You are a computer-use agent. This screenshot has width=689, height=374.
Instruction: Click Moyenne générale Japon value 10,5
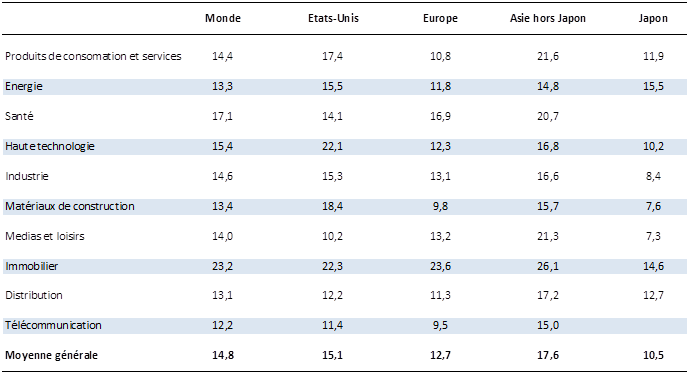click(x=653, y=355)
